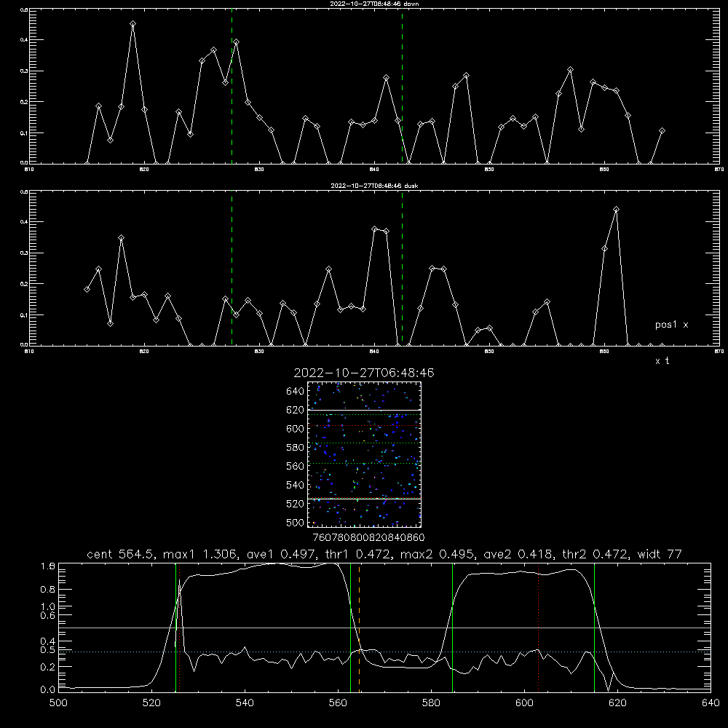Click the 'thr1 0.472' value
Screen dimensions: 728x728
(x=356, y=554)
